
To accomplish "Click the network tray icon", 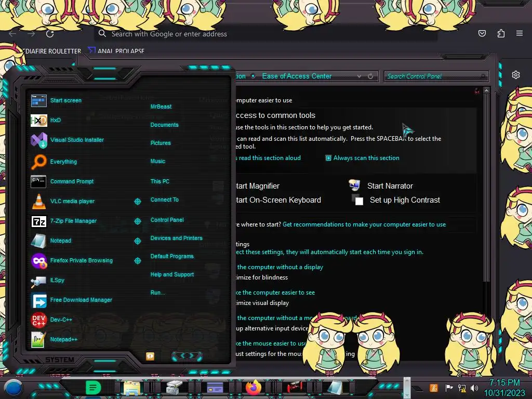I will tap(461, 388).
